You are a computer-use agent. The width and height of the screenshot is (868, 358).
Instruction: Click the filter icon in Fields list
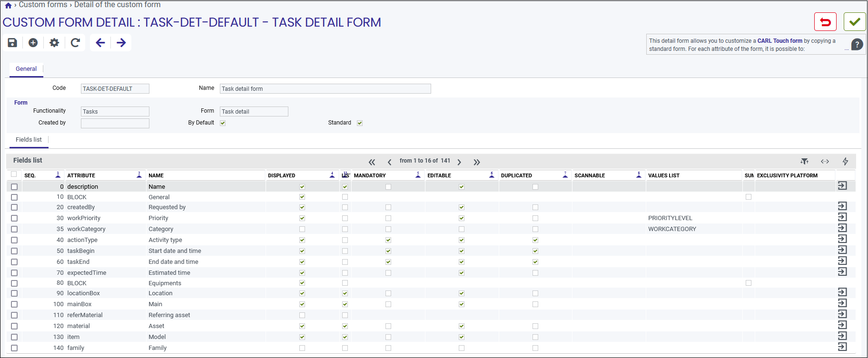(x=805, y=162)
